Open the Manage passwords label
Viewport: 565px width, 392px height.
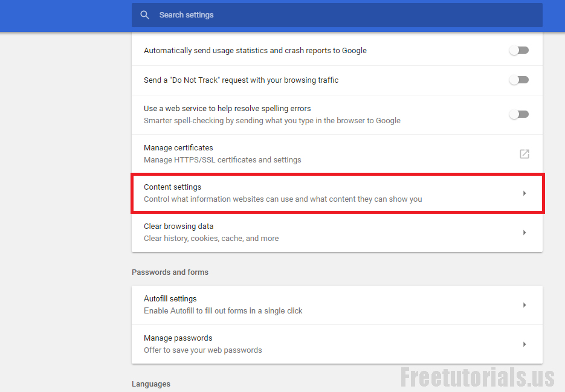click(x=178, y=338)
